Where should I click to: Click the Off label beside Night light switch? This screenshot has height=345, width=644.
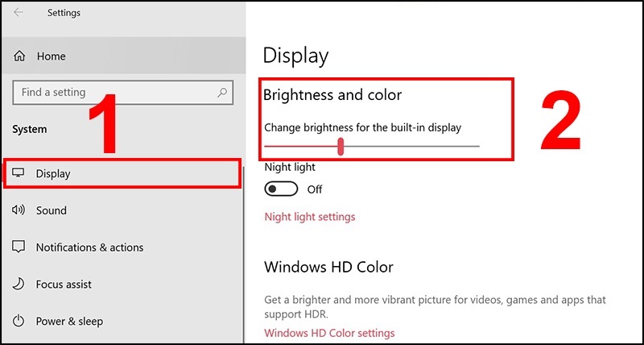coord(315,189)
